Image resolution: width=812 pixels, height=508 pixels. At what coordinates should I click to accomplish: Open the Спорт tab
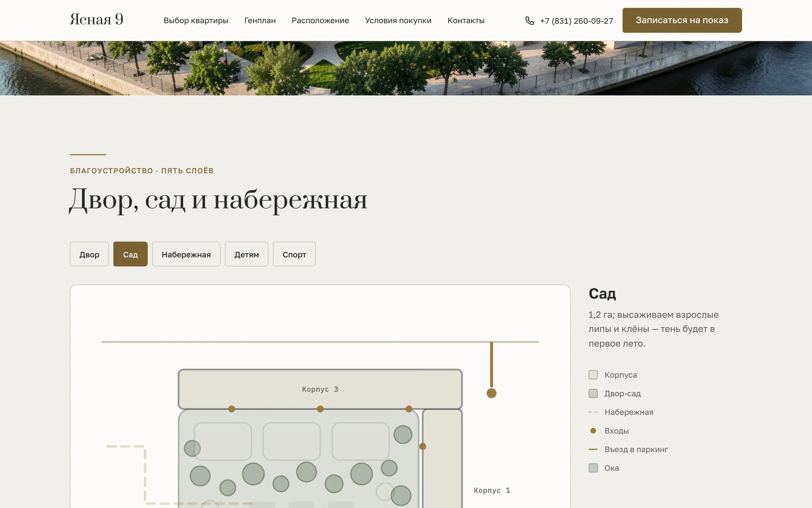tap(294, 254)
